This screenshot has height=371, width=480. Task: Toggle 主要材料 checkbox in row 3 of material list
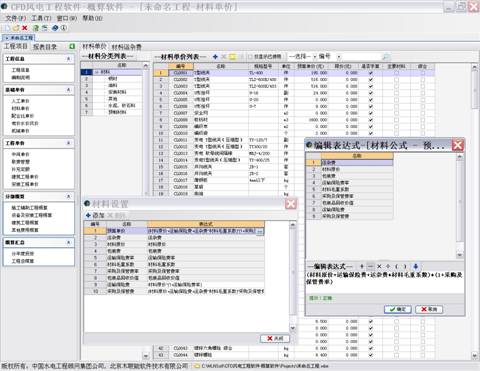pyautogui.click(x=396, y=86)
